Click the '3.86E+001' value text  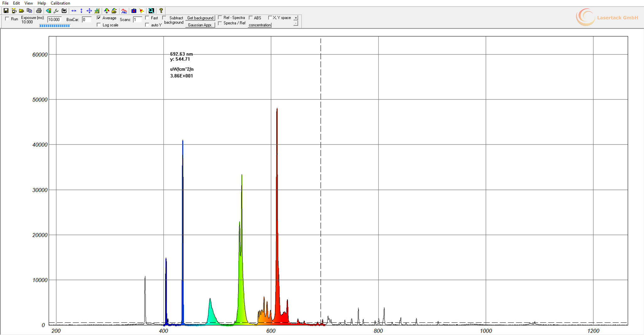point(181,76)
